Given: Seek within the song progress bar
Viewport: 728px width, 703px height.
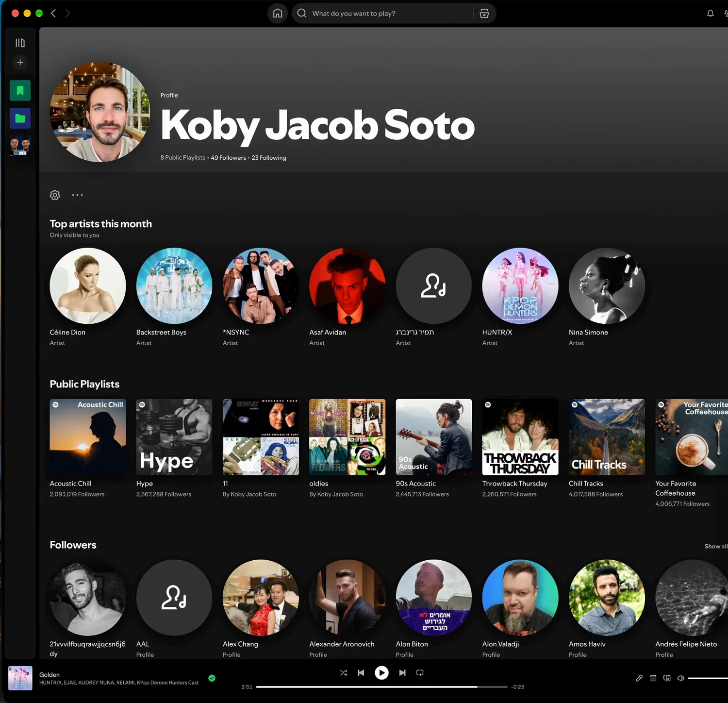Looking at the screenshot, I should click(381, 687).
